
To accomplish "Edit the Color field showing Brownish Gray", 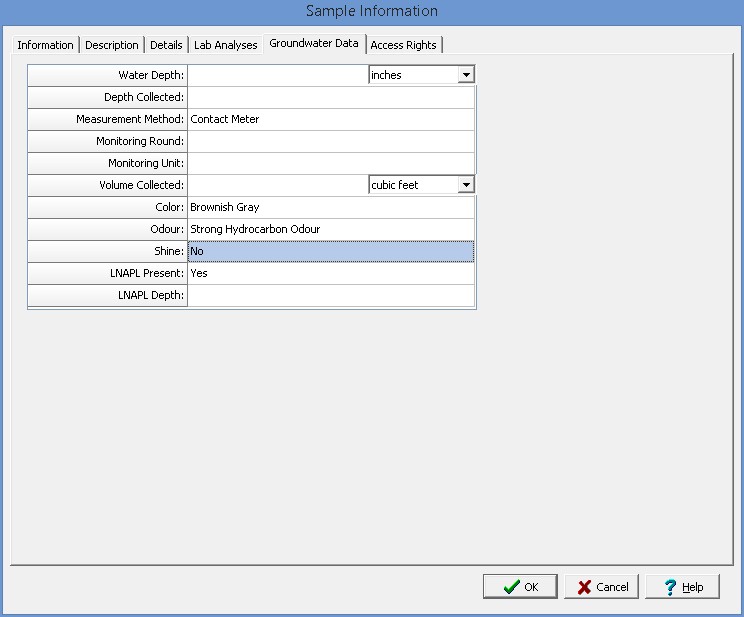I will (x=330, y=207).
